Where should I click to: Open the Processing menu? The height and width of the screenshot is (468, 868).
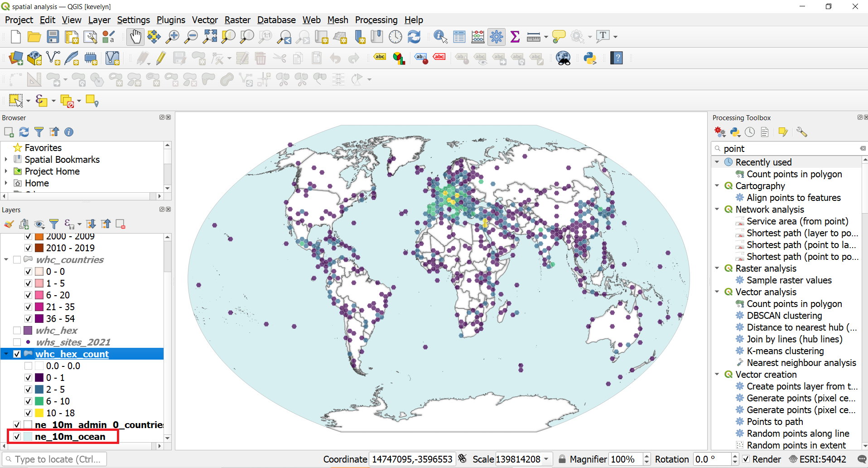(376, 20)
